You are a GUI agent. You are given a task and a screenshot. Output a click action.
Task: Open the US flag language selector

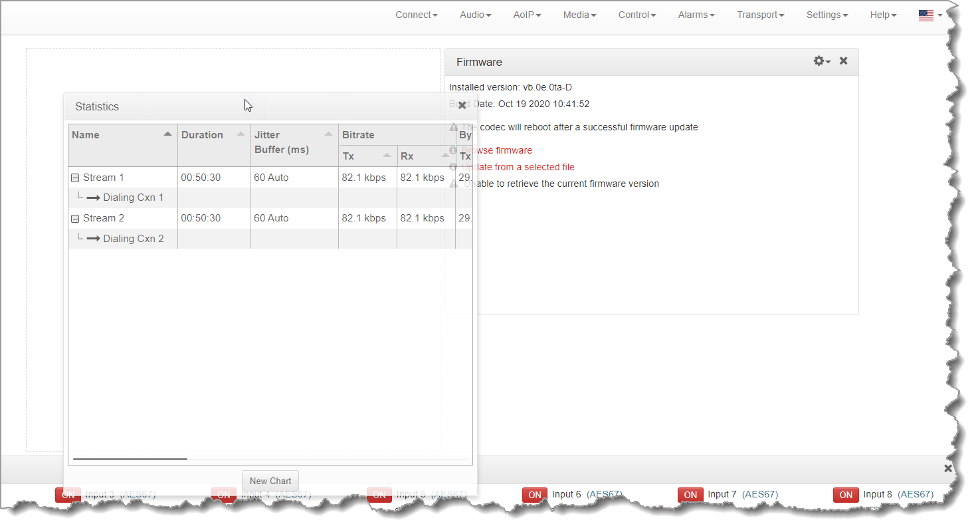[930, 15]
